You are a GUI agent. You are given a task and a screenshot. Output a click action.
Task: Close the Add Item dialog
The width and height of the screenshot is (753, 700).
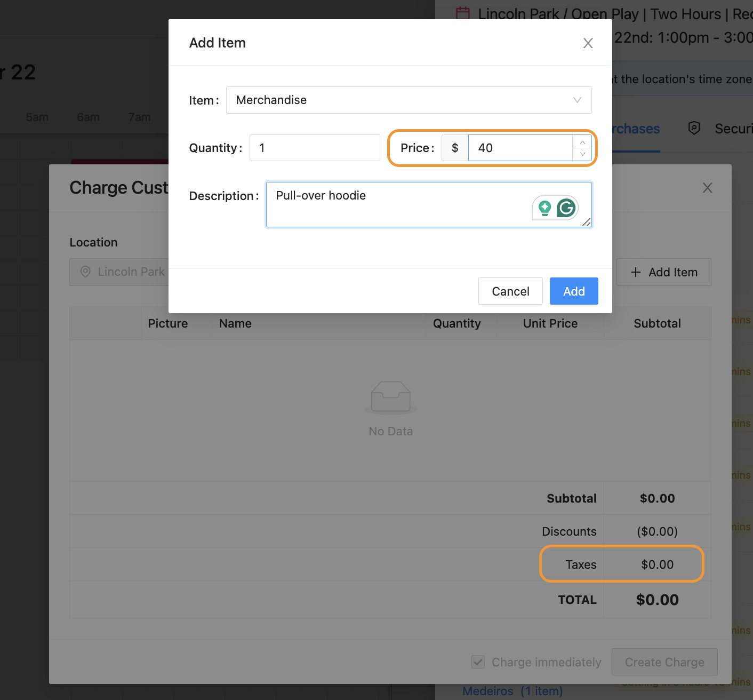tap(588, 43)
